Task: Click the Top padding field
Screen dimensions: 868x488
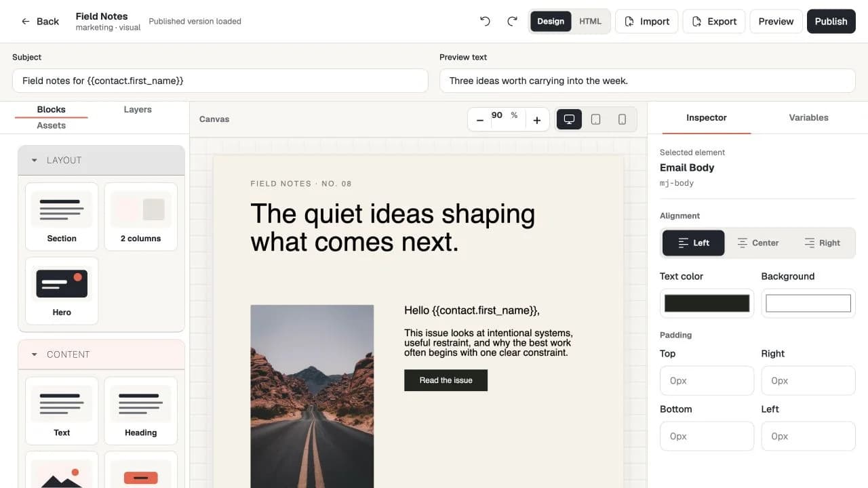Action: point(707,381)
